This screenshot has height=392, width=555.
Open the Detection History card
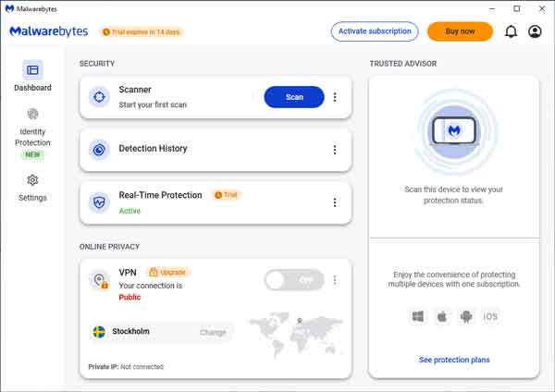[216, 150]
